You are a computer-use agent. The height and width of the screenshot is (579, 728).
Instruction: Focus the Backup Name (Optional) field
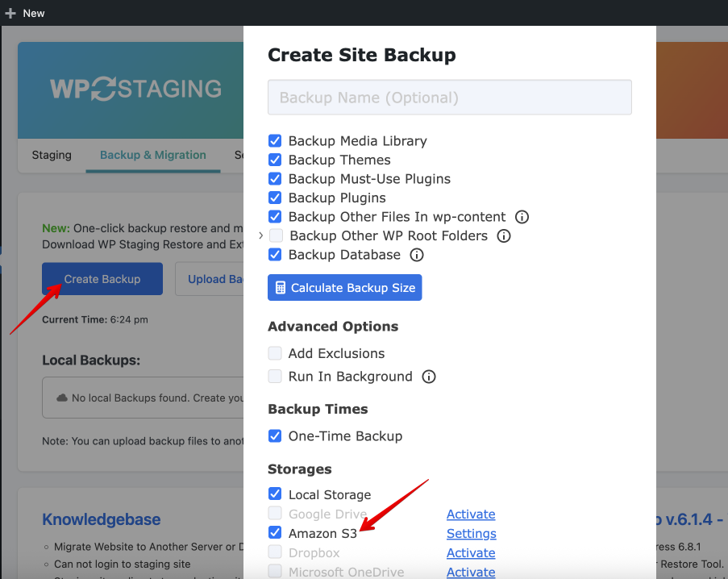tap(449, 98)
